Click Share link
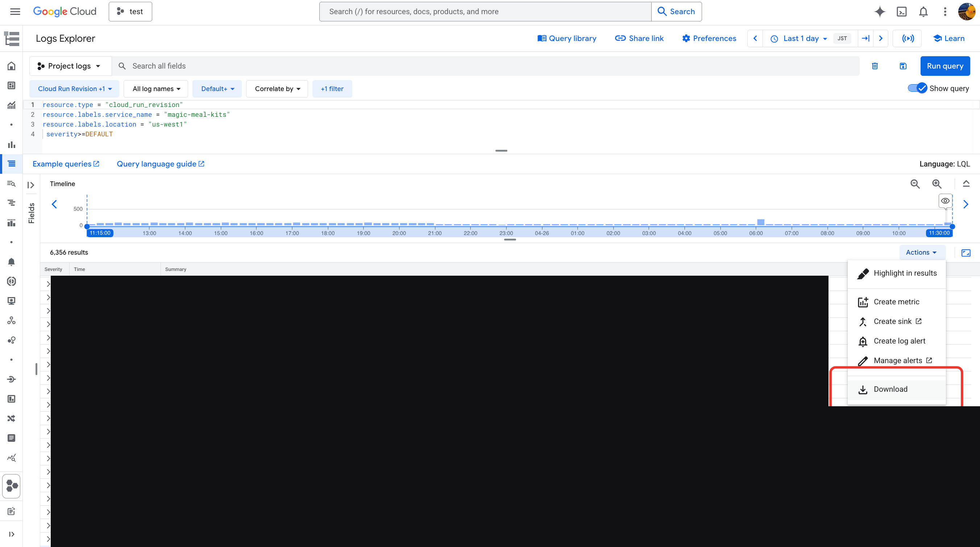The width and height of the screenshot is (980, 547). click(x=639, y=38)
